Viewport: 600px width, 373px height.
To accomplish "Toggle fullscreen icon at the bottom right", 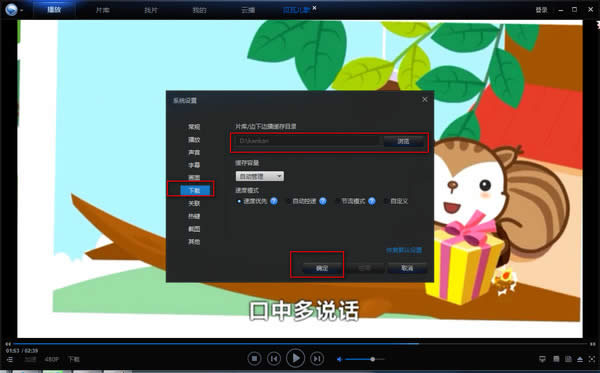I will [x=592, y=359].
